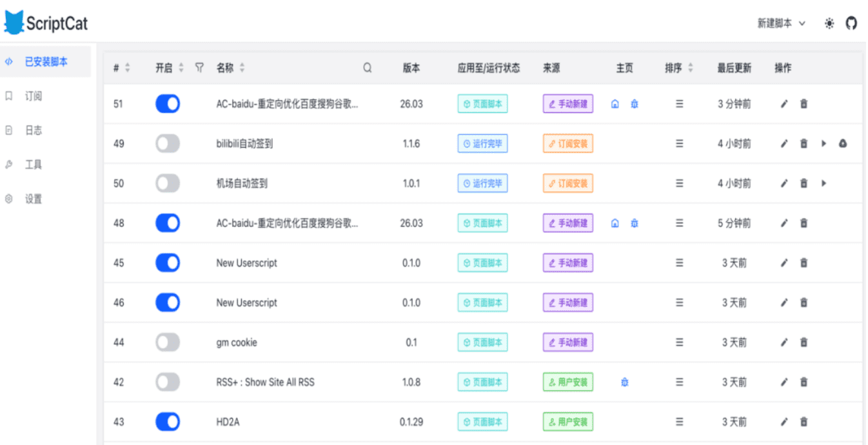Toggle light/dark theme sun icon
This screenshot has height=445, width=868.
pos(829,24)
